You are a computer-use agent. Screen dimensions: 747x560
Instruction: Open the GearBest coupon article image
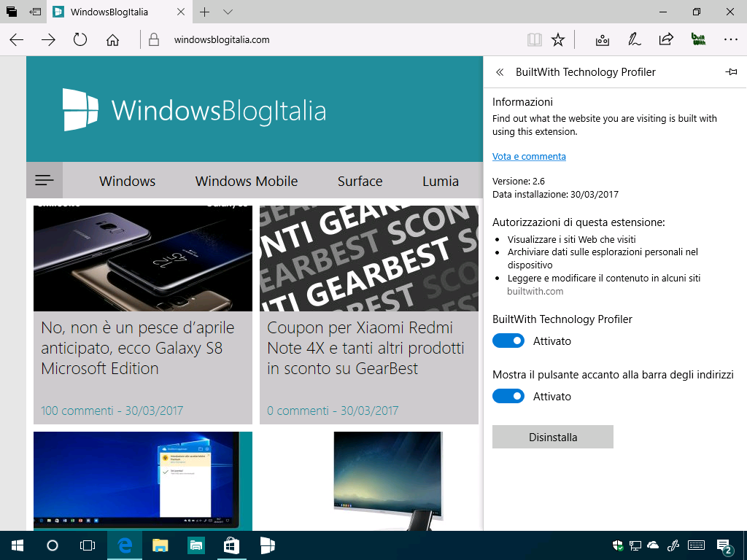(x=369, y=258)
